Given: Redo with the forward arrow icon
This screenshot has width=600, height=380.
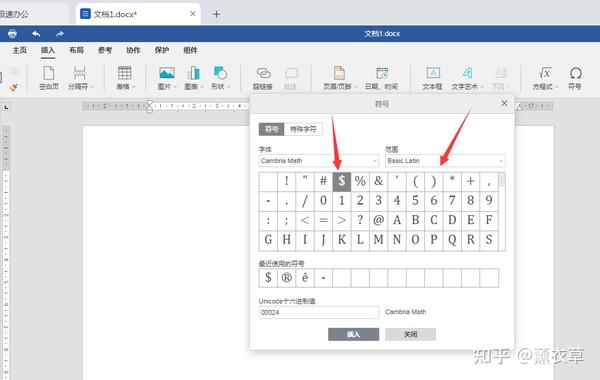Looking at the screenshot, I should pyautogui.click(x=60, y=34).
